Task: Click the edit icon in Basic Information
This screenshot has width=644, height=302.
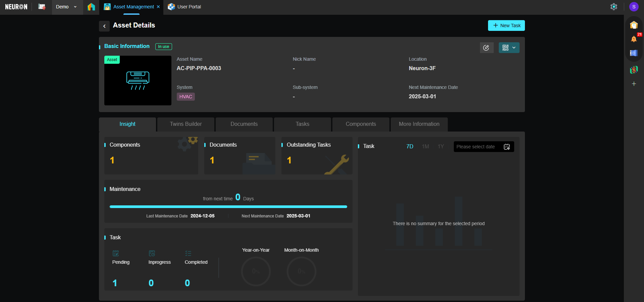Action: coord(486,48)
